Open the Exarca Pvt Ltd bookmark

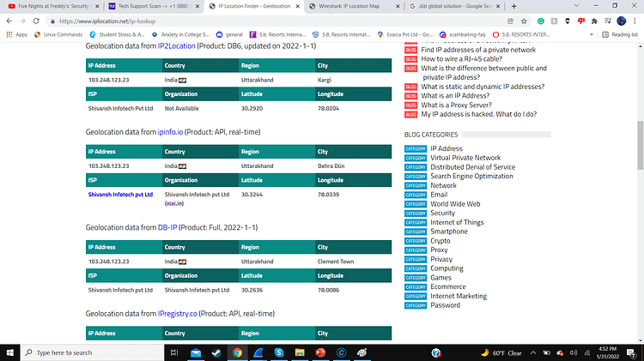click(405, 34)
